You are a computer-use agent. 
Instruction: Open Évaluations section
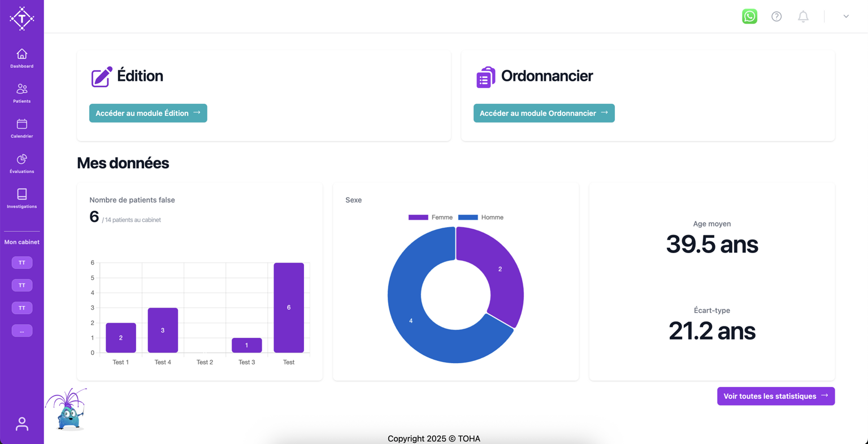pos(22,163)
